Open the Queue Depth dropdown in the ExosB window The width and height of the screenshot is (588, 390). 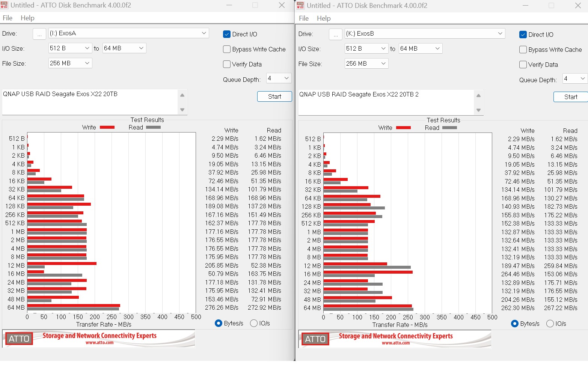[575, 78]
